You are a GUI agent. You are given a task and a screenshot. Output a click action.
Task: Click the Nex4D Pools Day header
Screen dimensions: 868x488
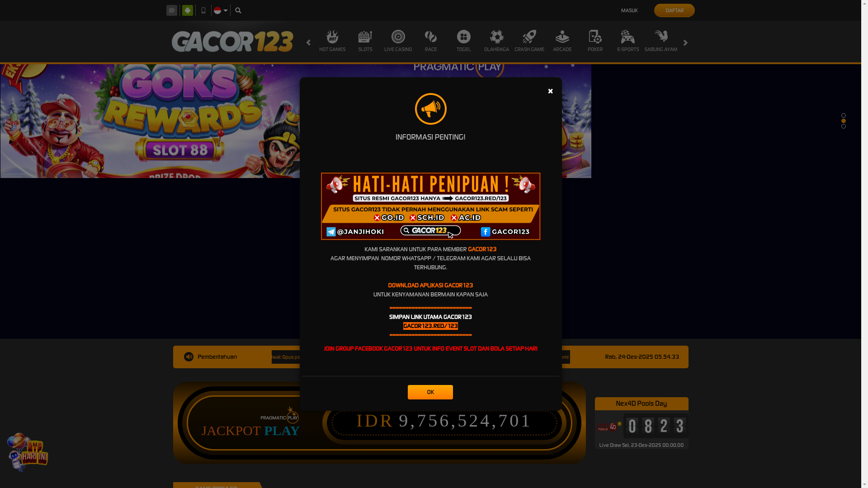pyautogui.click(x=641, y=404)
